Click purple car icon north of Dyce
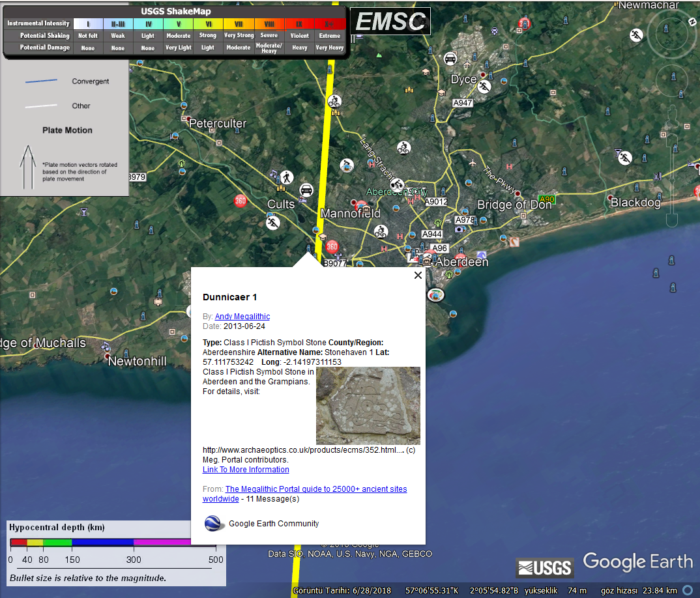This screenshot has height=598, width=700. click(495, 31)
